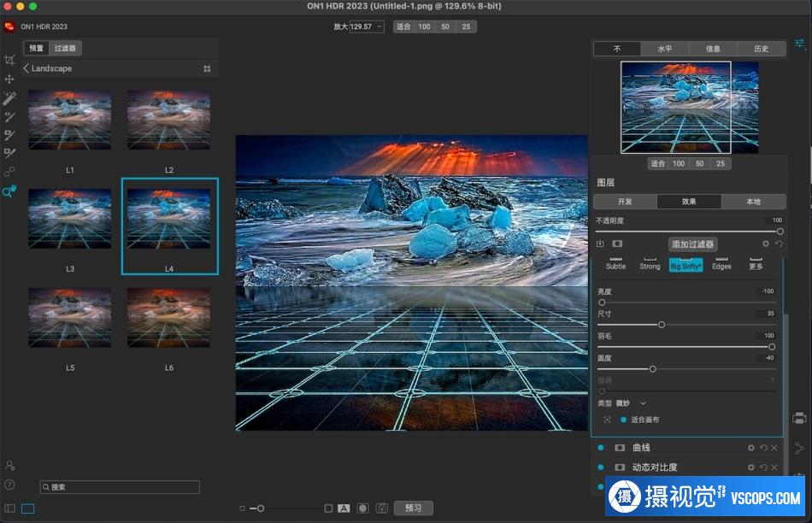Choose the Subtle vignette style

pyautogui.click(x=615, y=264)
